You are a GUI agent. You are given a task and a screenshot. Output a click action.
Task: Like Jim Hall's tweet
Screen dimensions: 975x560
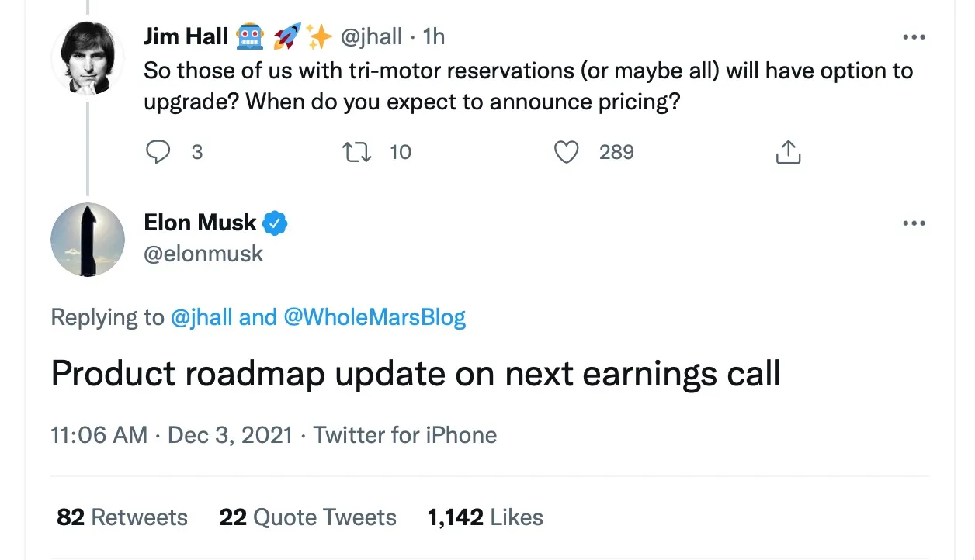coord(567,152)
